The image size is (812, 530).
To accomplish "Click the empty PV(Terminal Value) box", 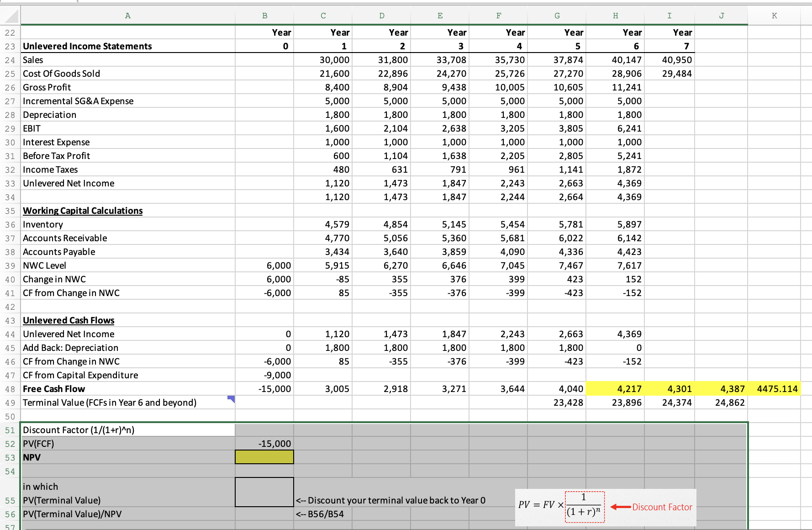I will coord(264,492).
